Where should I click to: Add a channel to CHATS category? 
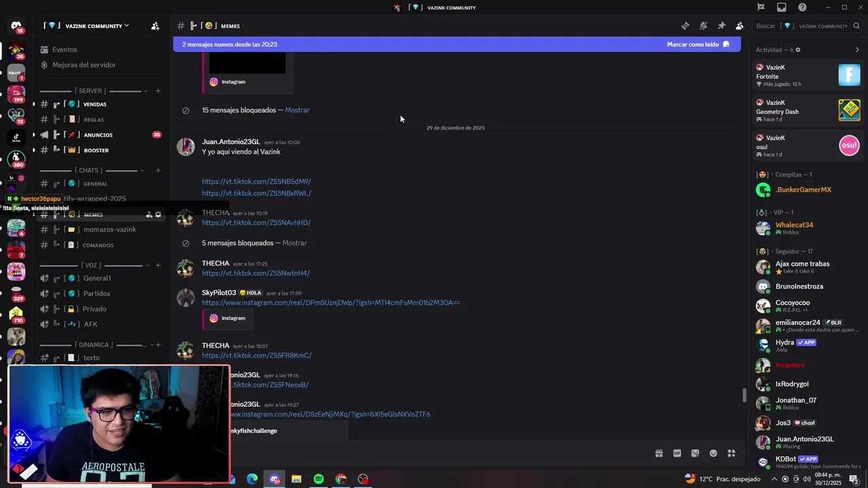(158, 170)
